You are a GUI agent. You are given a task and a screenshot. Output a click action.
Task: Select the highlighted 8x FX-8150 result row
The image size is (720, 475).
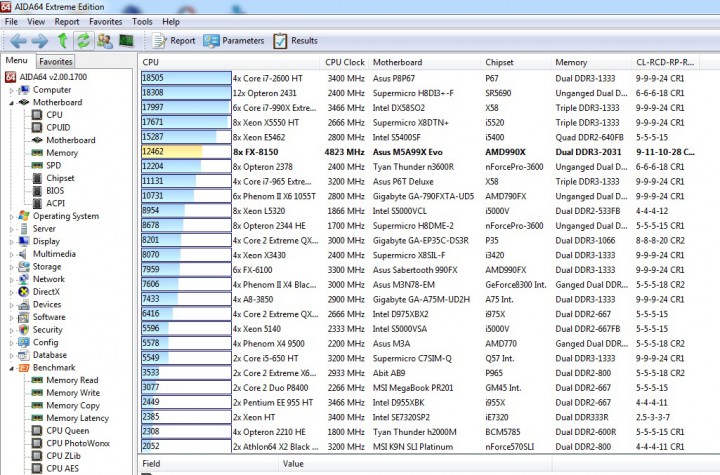(x=420, y=152)
